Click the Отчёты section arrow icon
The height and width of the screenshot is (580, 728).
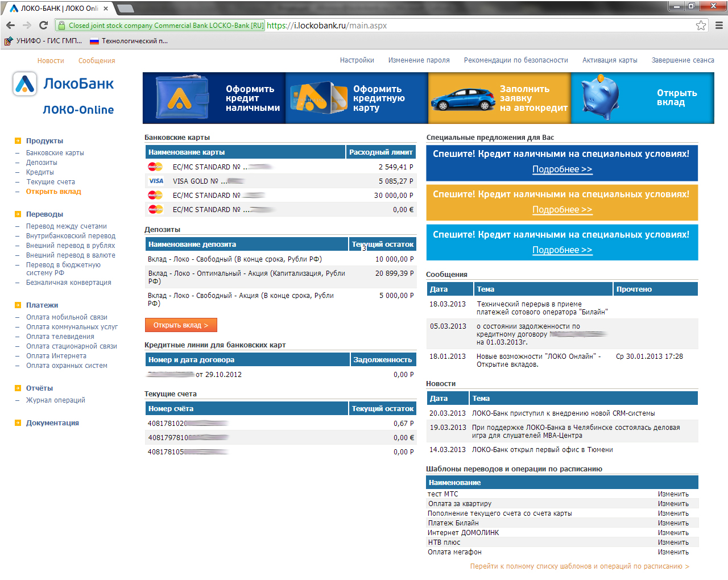[18, 388]
